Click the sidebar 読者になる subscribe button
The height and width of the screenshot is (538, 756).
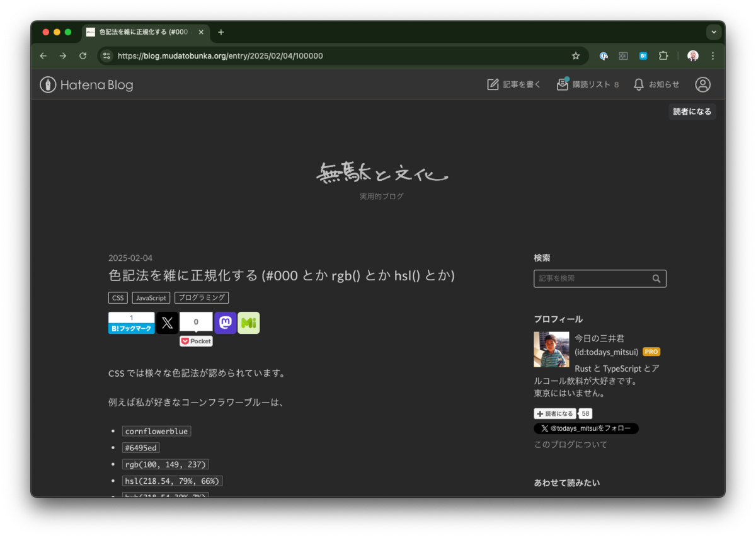coord(554,413)
